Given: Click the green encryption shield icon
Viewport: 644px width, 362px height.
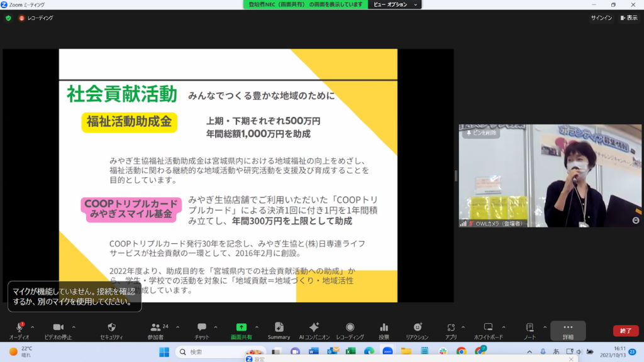Looking at the screenshot, I should [8, 18].
